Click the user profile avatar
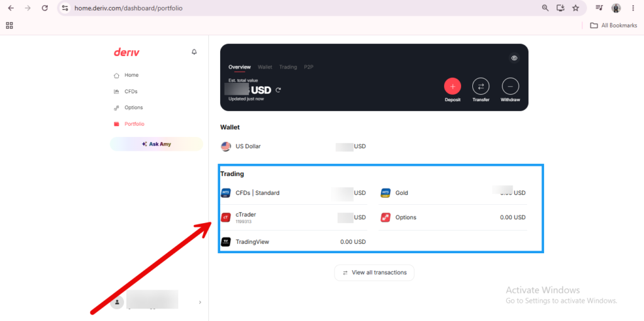Viewport: 644px width, 321px height. (x=117, y=302)
